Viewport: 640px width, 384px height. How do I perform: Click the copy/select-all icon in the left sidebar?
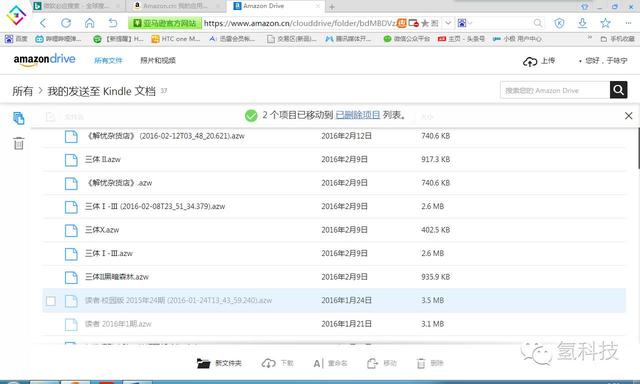18,118
